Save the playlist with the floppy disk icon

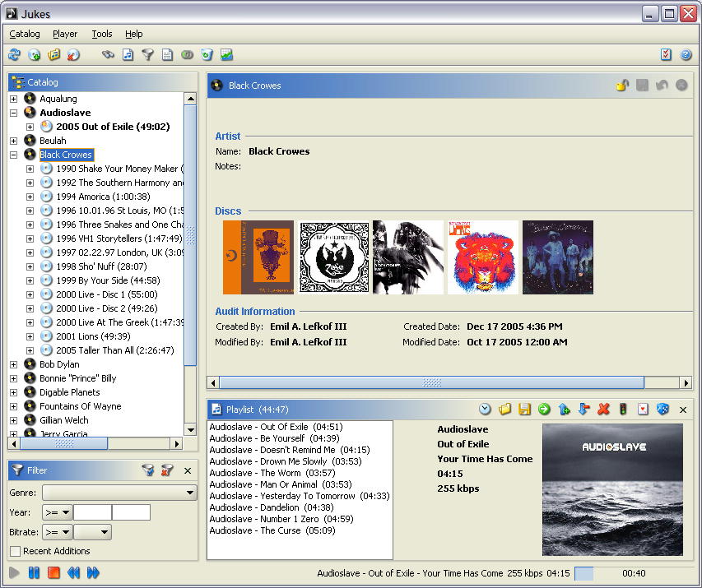click(524, 409)
